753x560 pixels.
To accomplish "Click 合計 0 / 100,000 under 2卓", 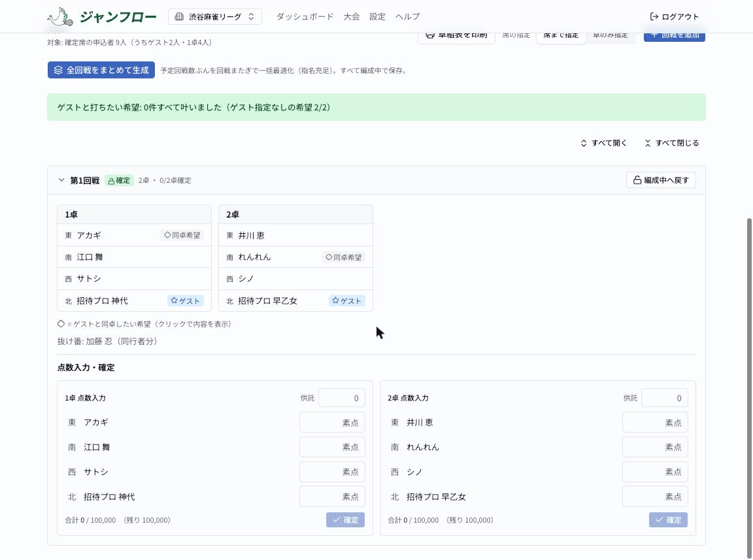I will (413, 520).
